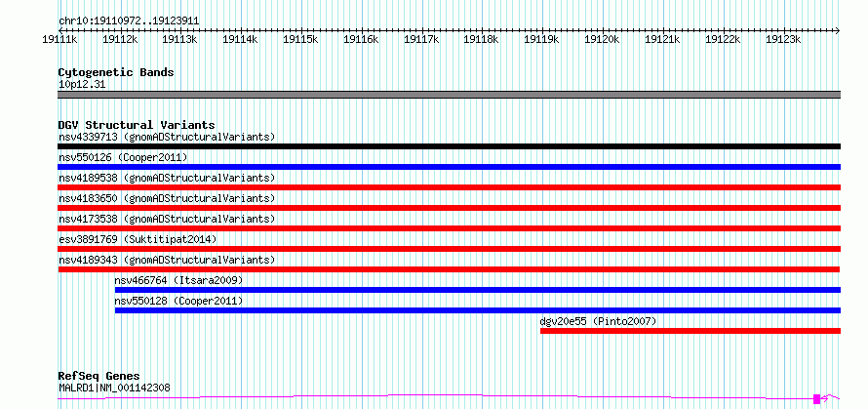The image size is (868, 409).
Task: Click the red nsv4189343 variant bar
Action: pyautogui.click(x=450, y=269)
